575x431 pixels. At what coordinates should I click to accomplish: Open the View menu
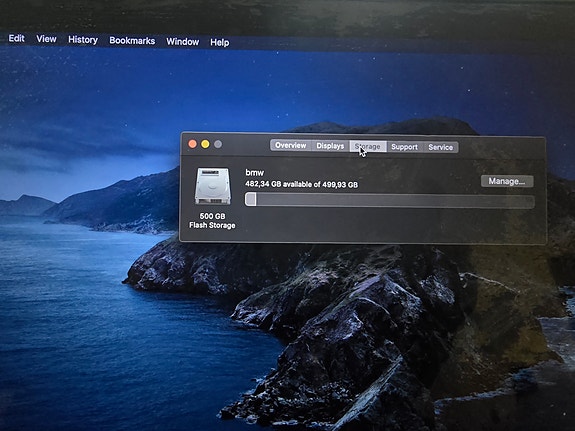(x=46, y=39)
